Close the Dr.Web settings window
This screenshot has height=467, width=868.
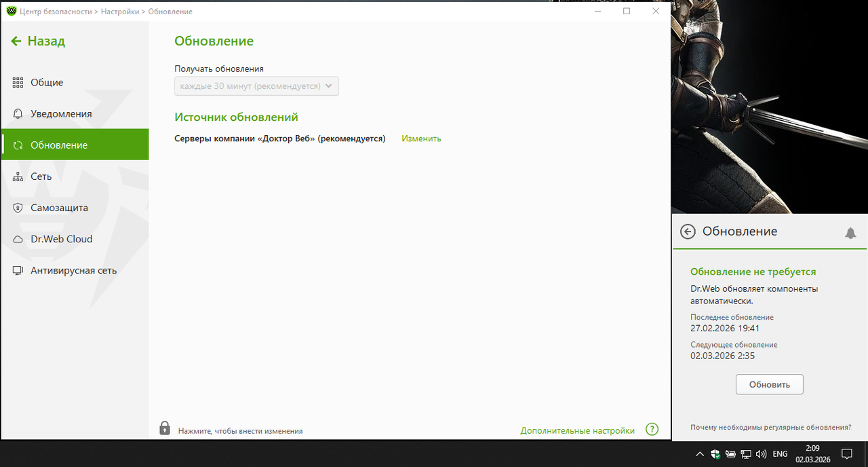pyautogui.click(x=656, y=12)
